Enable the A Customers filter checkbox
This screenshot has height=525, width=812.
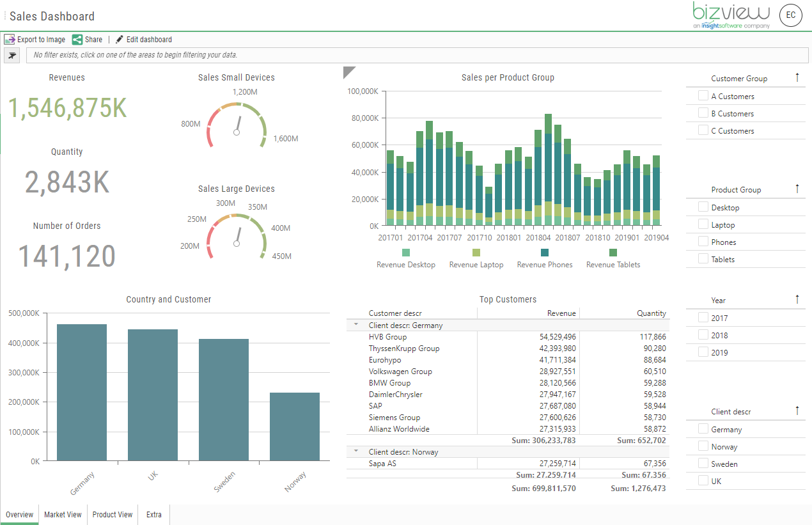(703, 96)
